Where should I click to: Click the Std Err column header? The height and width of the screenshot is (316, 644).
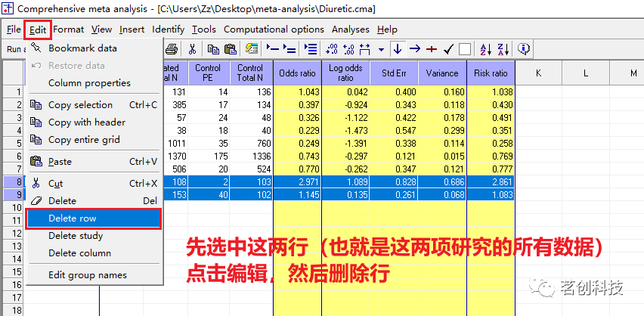point(394,73)
